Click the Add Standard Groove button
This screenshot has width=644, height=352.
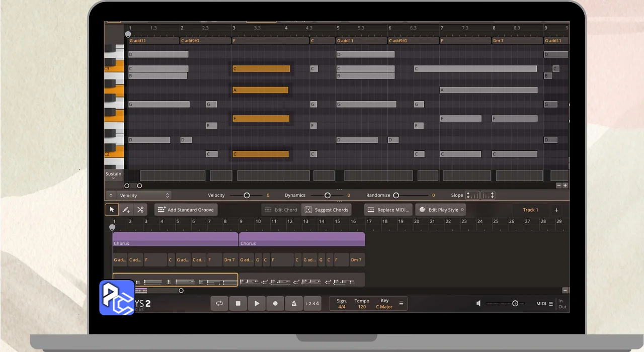(x=186, y=210)
